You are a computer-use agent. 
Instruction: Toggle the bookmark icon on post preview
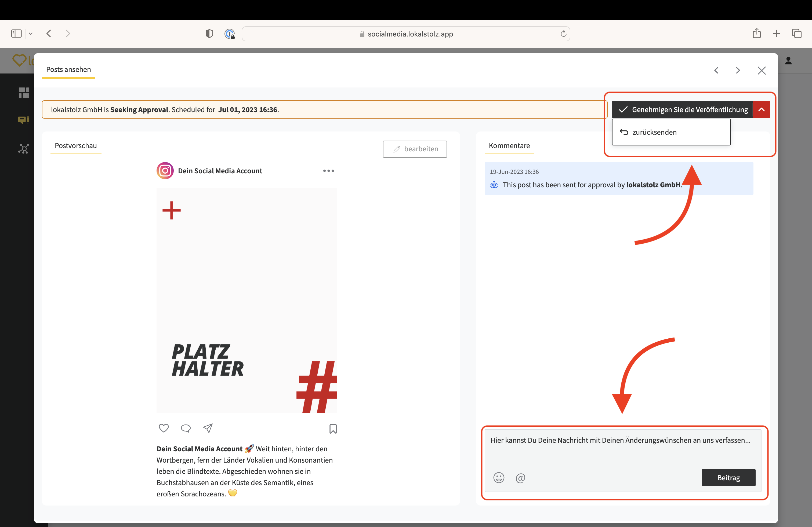pyautogui.click(x=333, y=429)
